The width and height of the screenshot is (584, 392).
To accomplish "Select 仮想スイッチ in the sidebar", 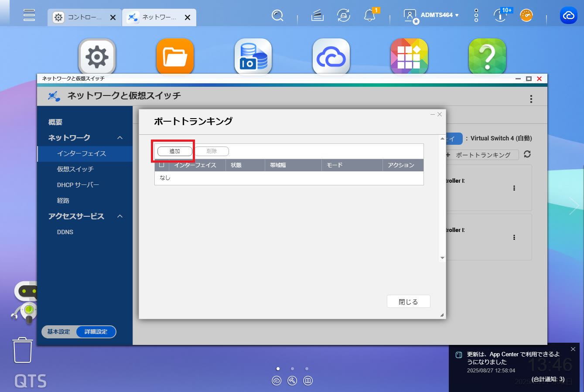I will pos(75,169).
